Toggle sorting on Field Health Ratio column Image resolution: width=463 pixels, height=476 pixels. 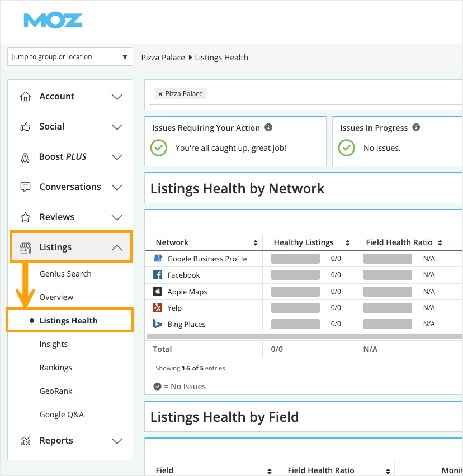point(441,242)
